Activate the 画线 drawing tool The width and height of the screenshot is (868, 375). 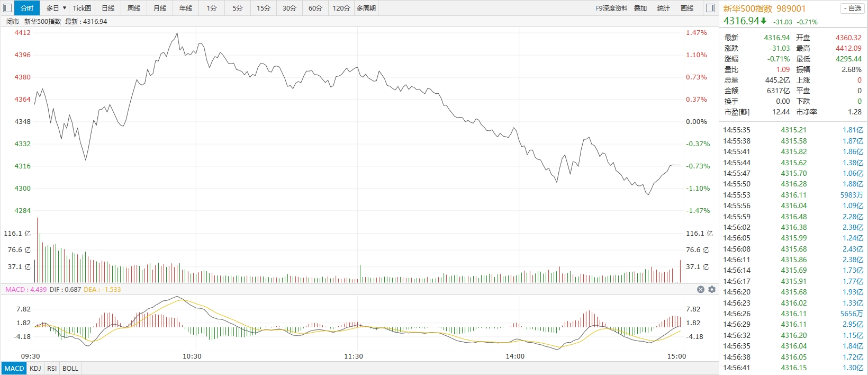click(x=687, y=8)
